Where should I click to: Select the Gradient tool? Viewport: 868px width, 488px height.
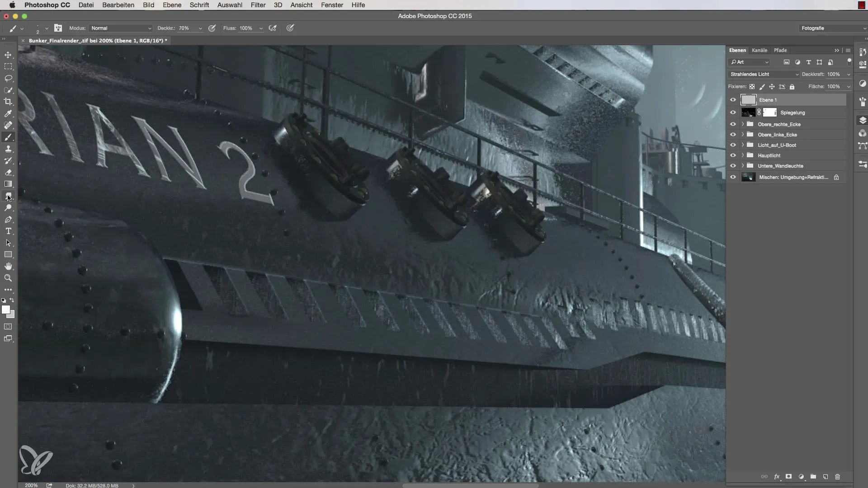coord(8,184)
